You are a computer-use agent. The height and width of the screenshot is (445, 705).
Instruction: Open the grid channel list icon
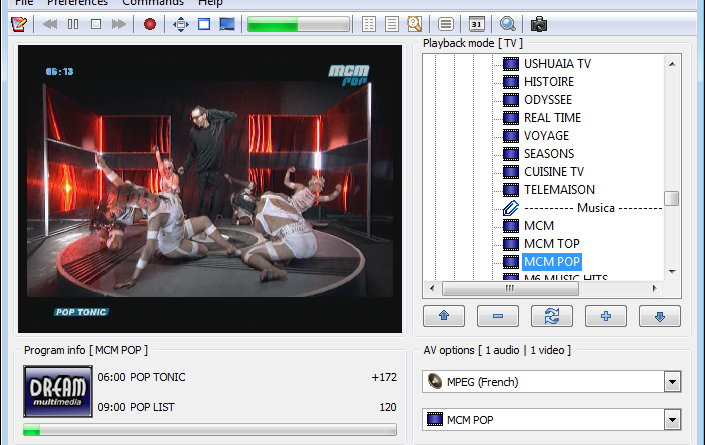pos(369,24)
